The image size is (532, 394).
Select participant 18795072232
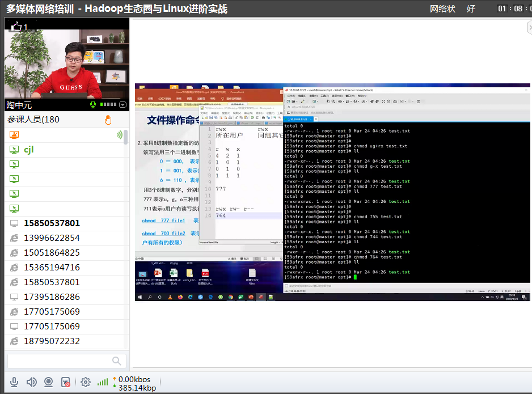coord(52,341)
